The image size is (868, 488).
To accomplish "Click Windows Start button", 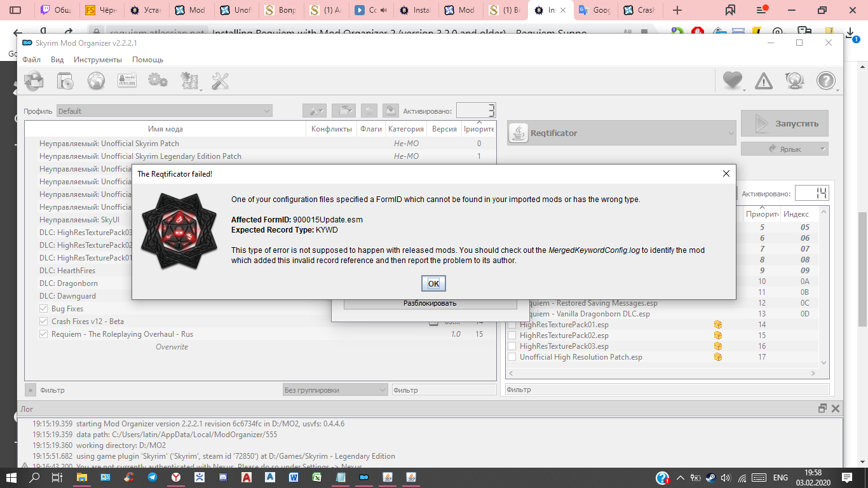I will [12, 477].
